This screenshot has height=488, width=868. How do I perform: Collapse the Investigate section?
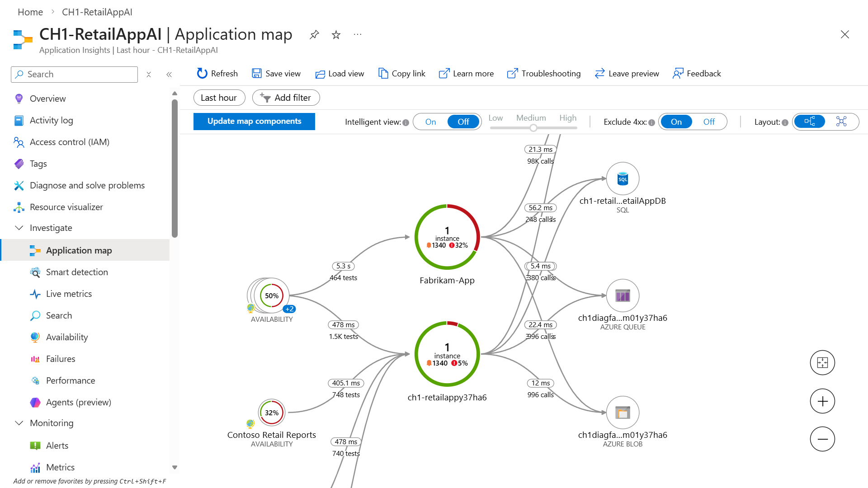tap(19, 228)
